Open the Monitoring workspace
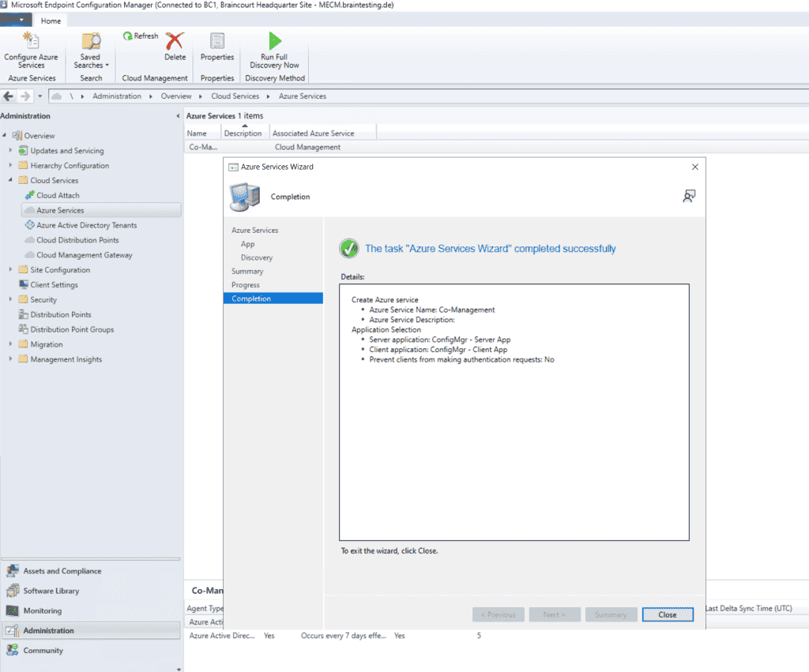 point(43,610)
